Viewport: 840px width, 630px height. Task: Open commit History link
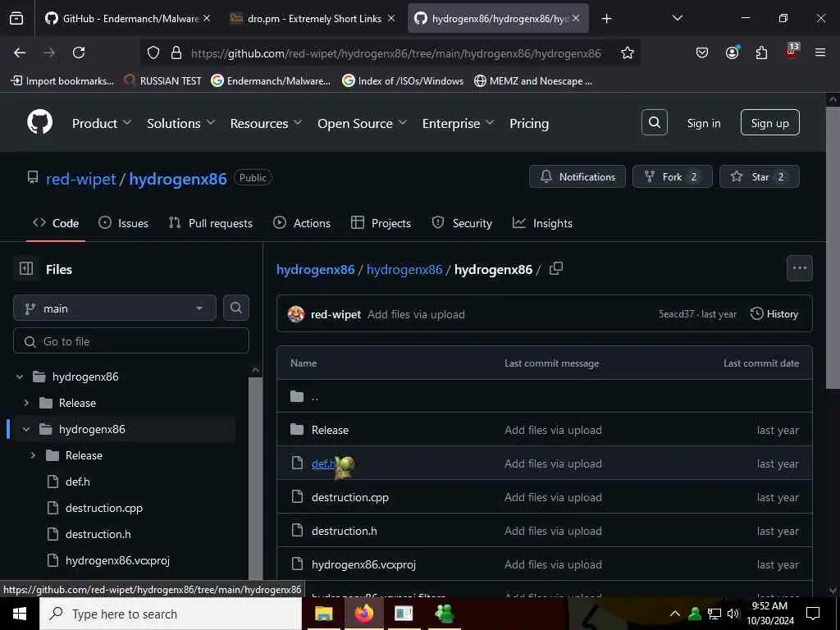click(774, 314)
